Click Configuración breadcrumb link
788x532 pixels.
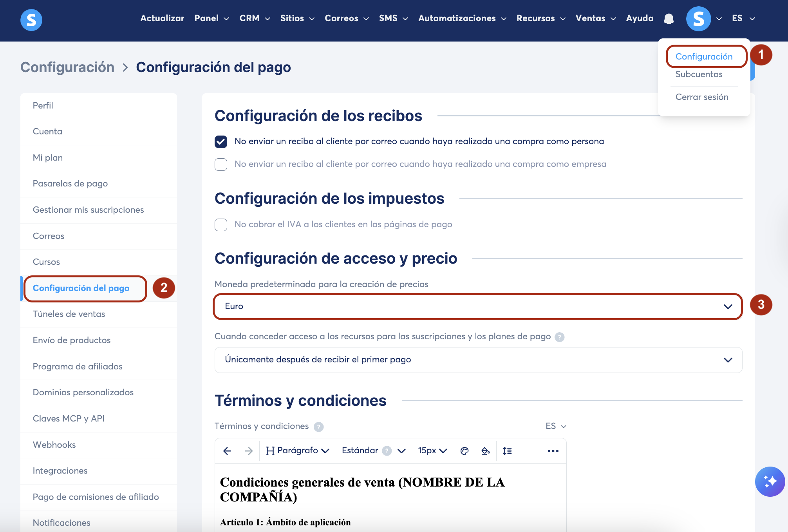tap(67, 67)
